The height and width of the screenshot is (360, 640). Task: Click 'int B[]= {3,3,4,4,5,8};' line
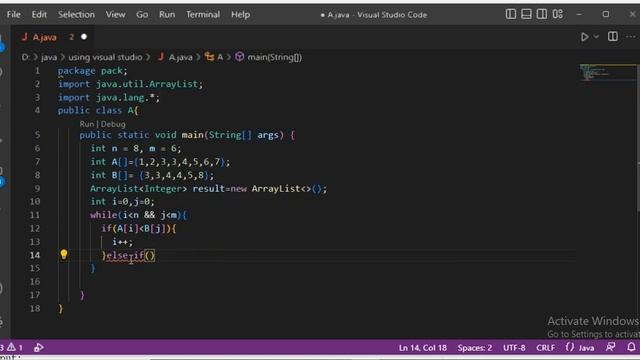pos(152,176)
